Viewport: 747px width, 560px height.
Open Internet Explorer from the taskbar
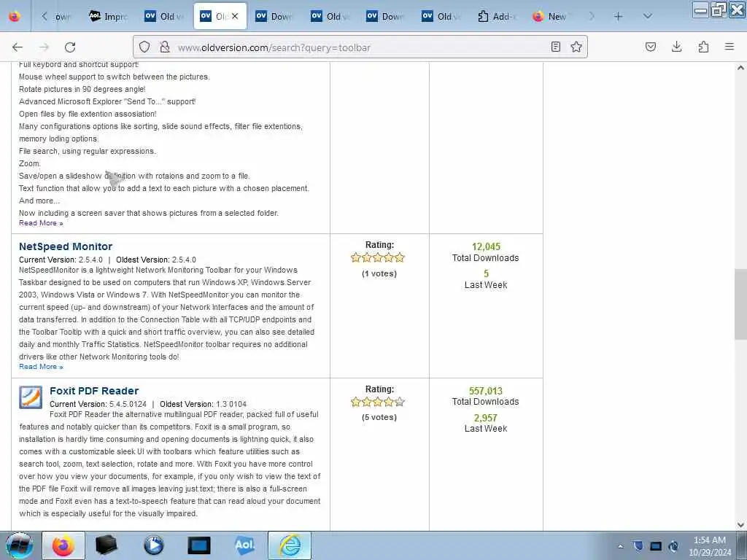tap(290, 545)
